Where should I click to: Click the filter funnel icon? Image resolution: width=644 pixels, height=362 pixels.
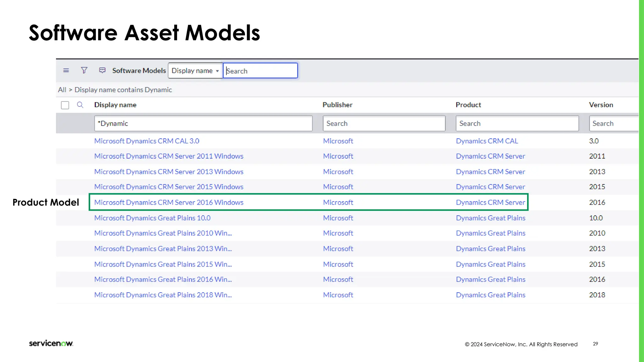point(84,70)
